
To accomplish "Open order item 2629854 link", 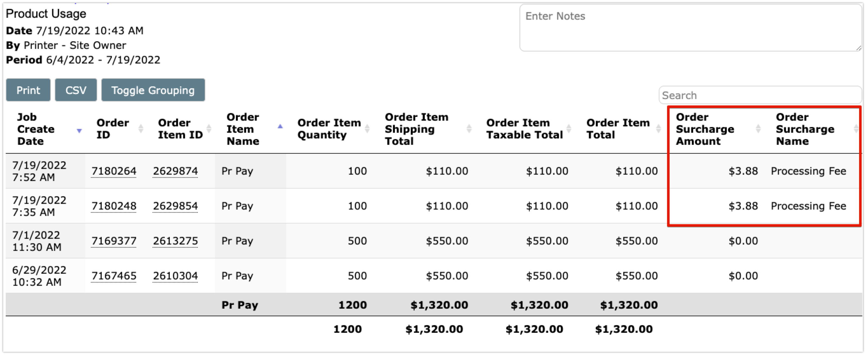I will [175, 206].
